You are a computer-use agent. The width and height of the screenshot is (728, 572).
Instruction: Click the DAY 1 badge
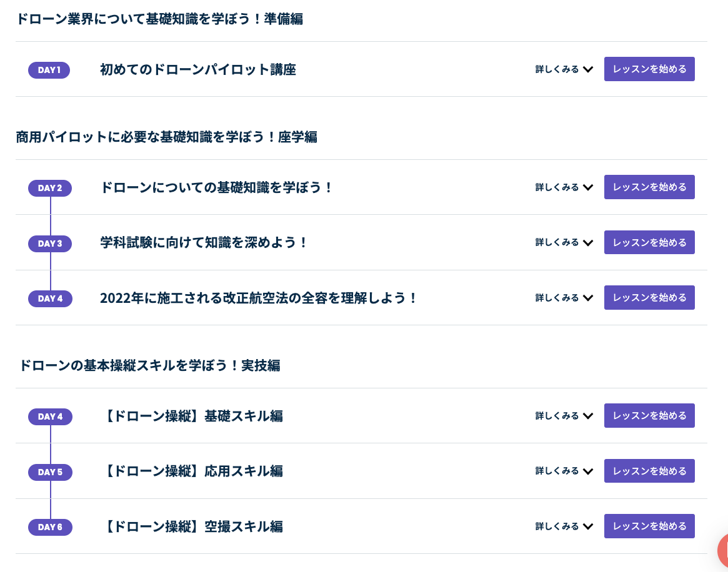(x=49, y=70)
